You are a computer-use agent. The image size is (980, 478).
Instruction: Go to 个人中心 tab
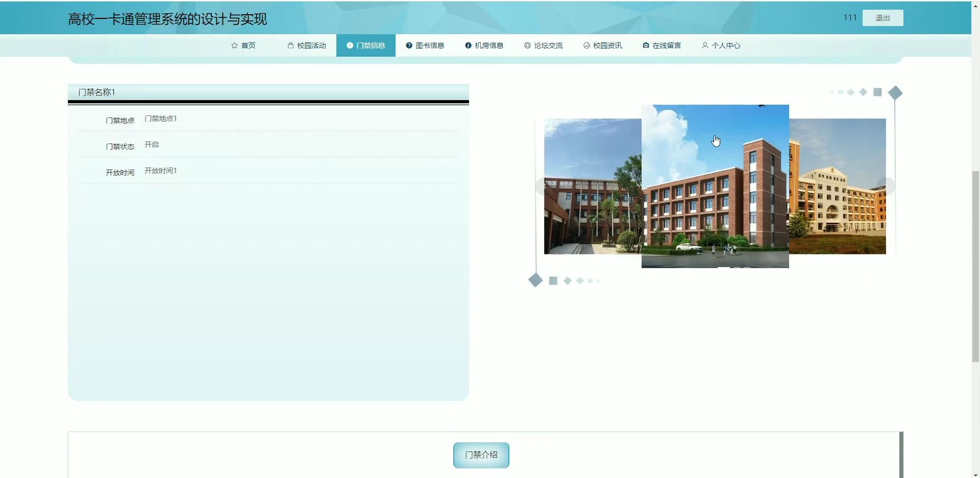[721, 45]
